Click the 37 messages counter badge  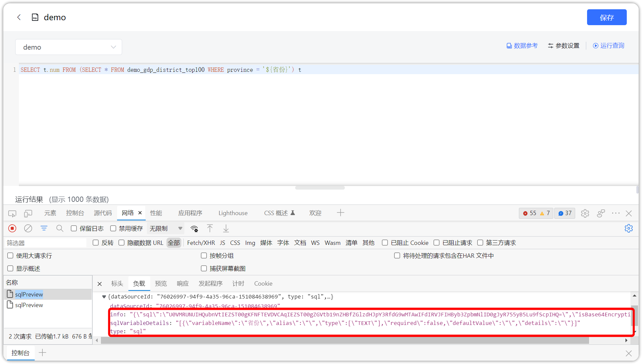pos(565,213)
